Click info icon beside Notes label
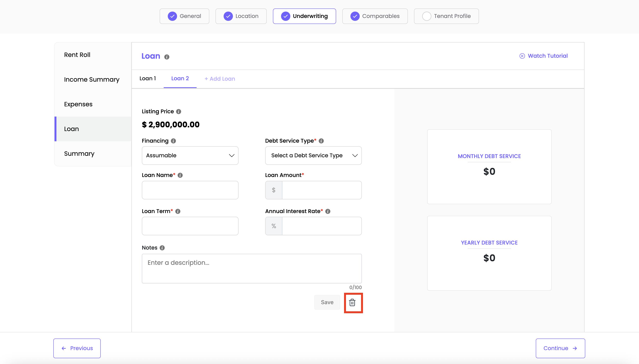The image size is (639, 364). [x=162, y=248]
